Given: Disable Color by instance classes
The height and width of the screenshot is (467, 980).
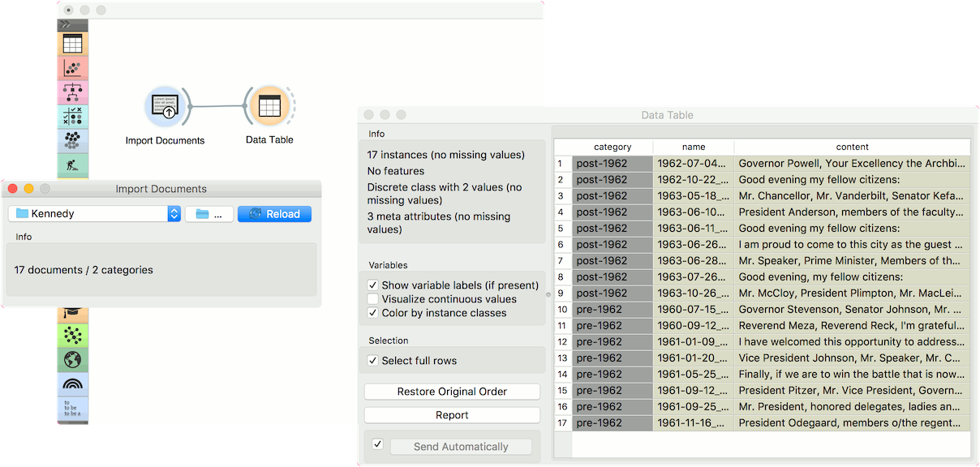Looking at the screenshot, I should pos(373,313).
